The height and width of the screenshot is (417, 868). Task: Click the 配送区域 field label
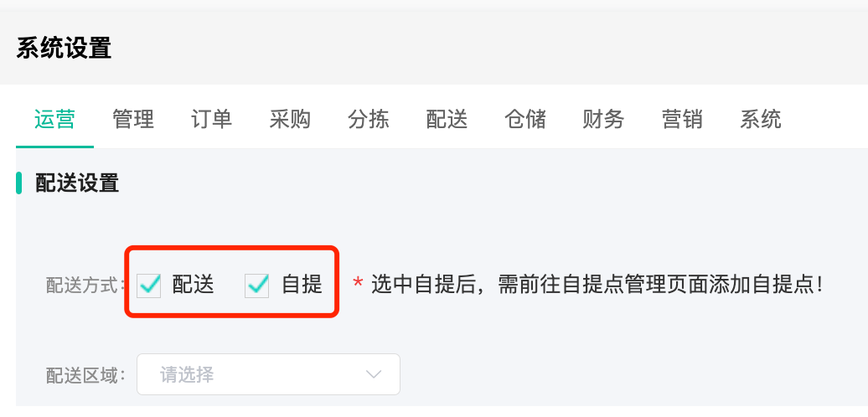(x=85, y=375)
